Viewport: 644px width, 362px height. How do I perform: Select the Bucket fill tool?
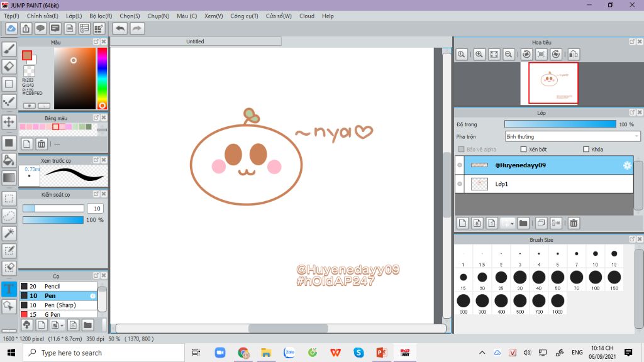pos(9,160)
